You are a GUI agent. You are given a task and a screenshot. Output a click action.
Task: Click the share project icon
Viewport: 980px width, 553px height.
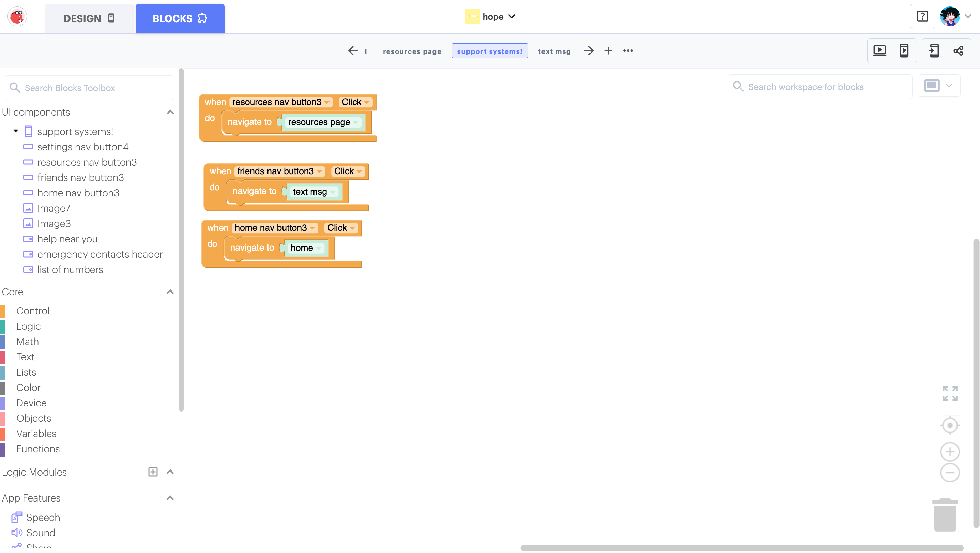point(958,50)
